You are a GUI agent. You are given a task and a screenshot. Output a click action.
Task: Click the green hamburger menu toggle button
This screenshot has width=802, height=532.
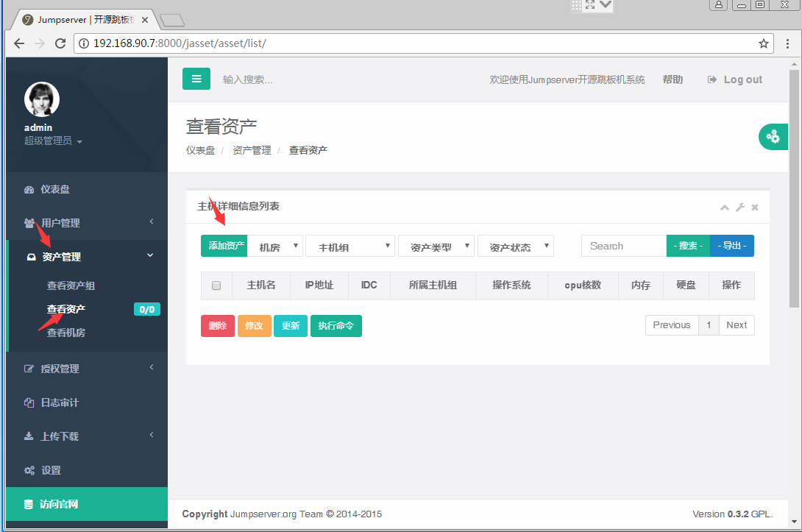[196, 79]
